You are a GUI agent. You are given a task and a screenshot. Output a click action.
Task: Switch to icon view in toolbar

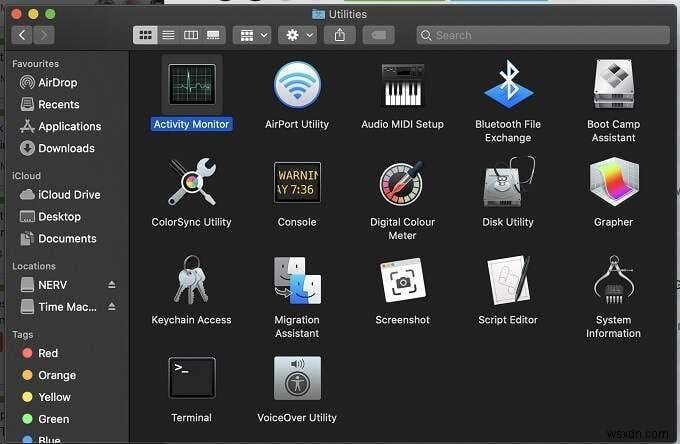[x=145, y=35]
